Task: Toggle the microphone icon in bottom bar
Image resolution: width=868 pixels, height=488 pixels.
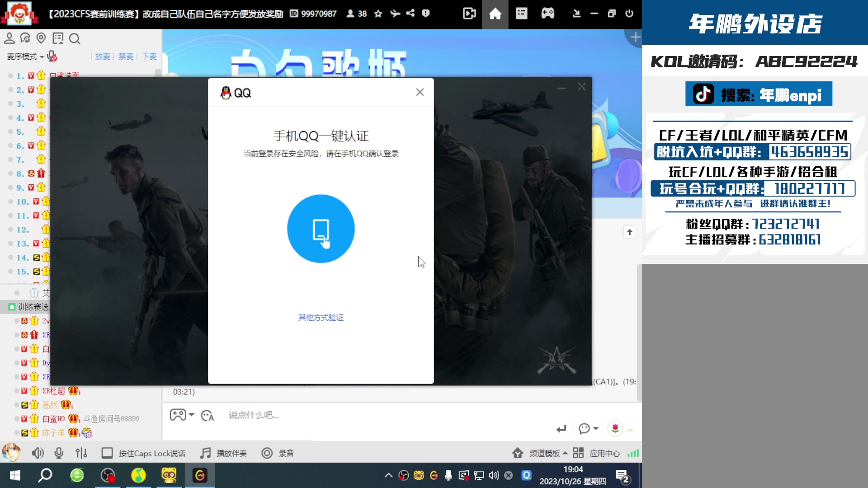Action: (59, 453)
